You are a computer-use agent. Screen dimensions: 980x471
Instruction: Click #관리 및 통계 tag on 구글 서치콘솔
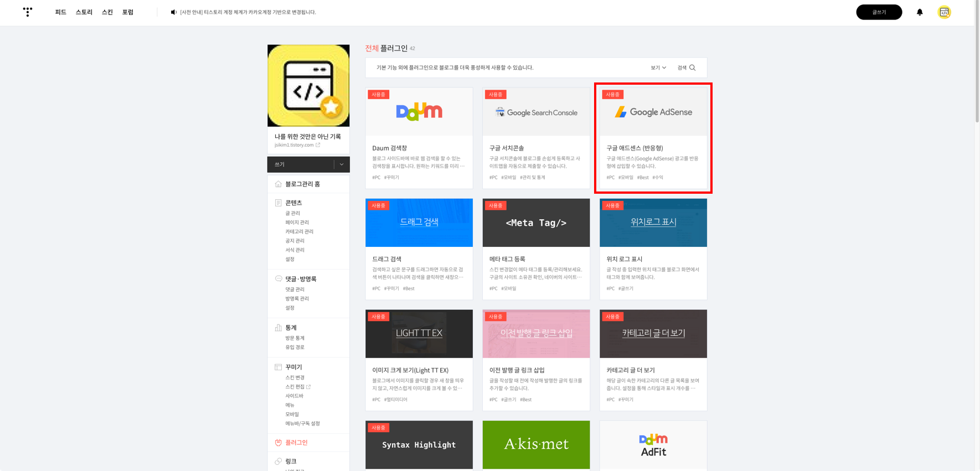[533, 178]
